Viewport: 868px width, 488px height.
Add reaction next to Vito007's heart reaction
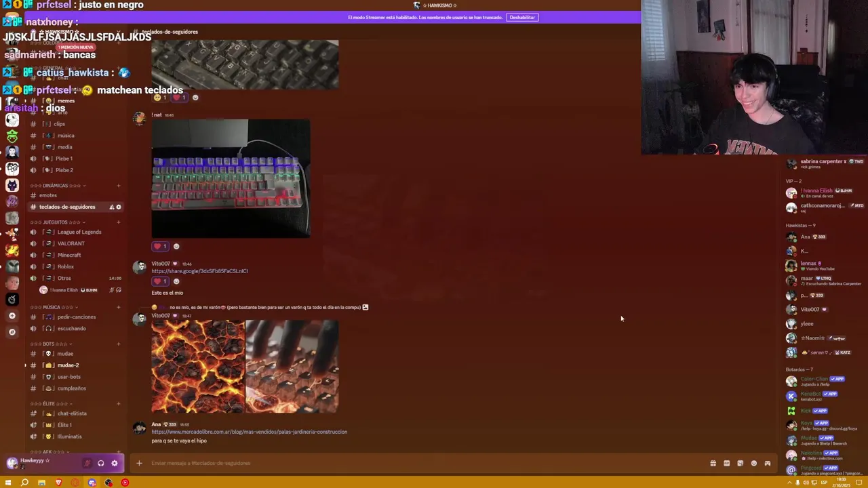[x=176, y=281]
